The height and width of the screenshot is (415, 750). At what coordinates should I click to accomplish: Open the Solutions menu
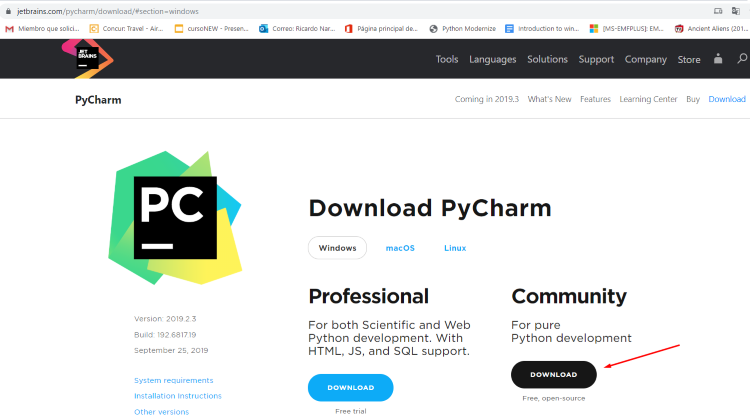547,59
